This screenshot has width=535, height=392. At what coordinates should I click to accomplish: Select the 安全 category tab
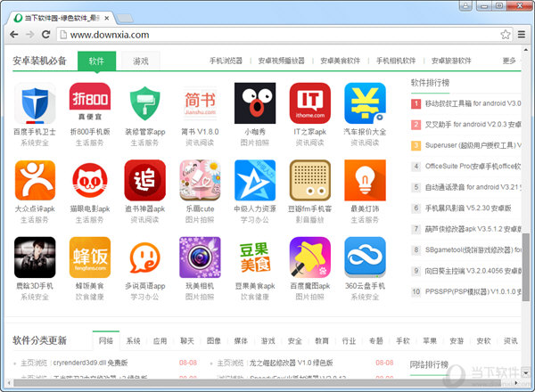tap(295, 341)
